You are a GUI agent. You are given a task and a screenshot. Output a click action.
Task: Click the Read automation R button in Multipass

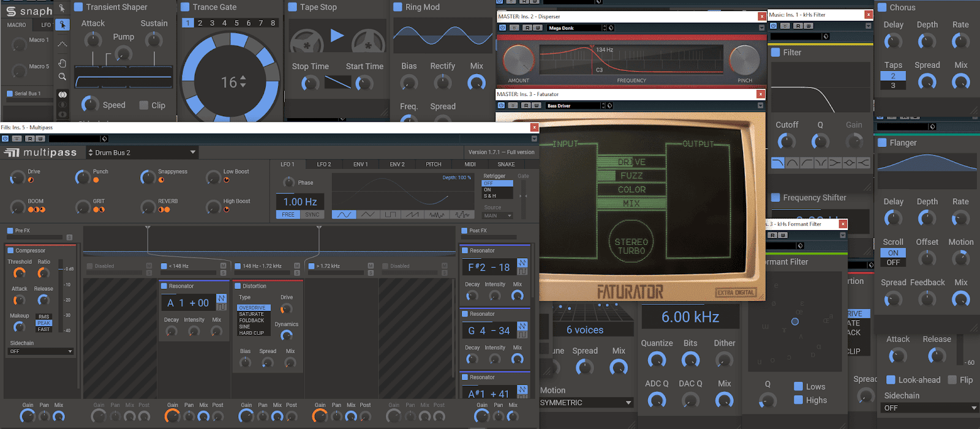coord(29,139)
